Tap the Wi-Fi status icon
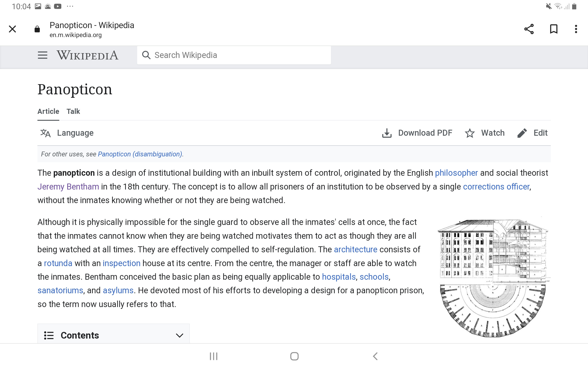 pyautogui.click(x=558, y=6)
